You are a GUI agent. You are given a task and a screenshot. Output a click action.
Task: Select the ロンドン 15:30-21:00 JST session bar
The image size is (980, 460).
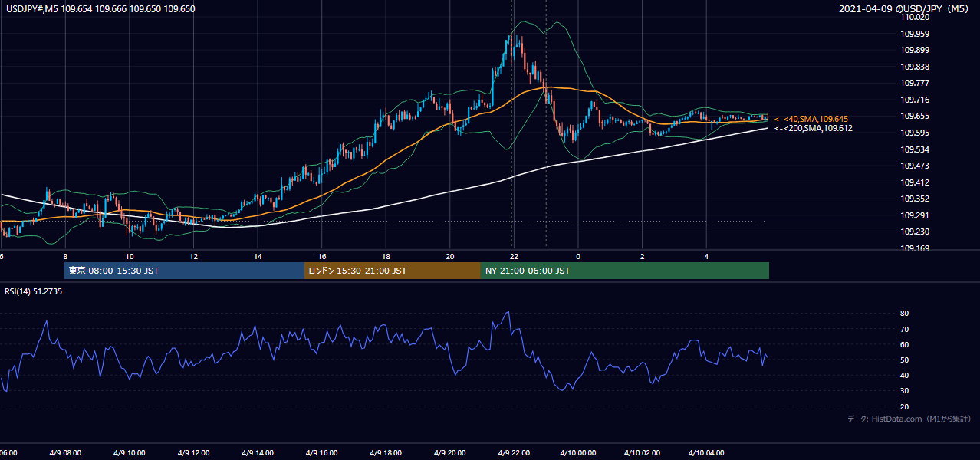tap(393, 271)
